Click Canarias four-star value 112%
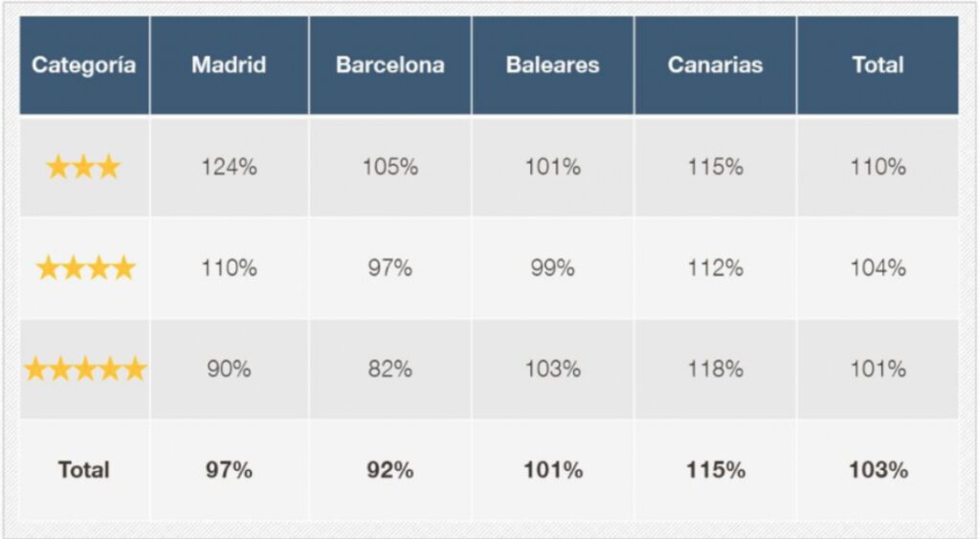The image size is (980, 539). pyautogui.click(x=715, y=268)
